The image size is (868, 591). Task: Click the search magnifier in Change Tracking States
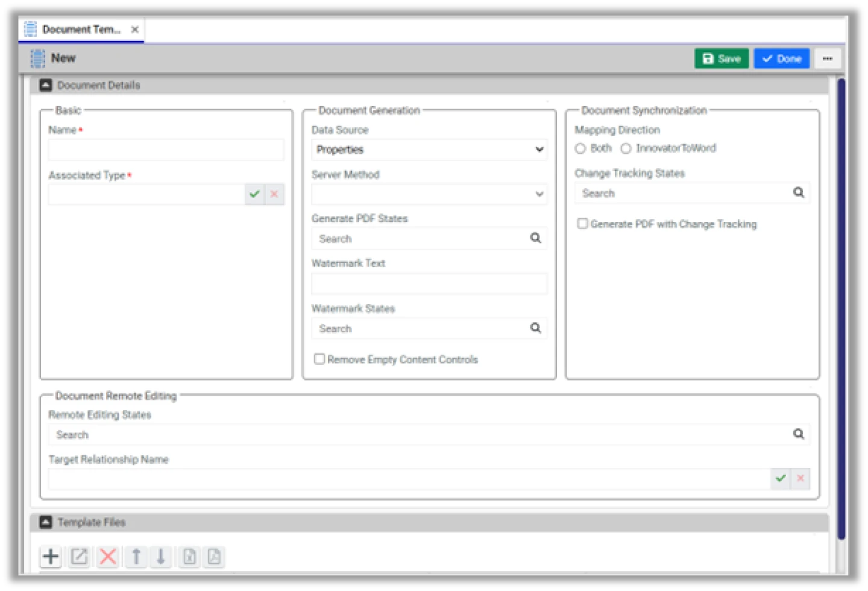tap(799, 192)
